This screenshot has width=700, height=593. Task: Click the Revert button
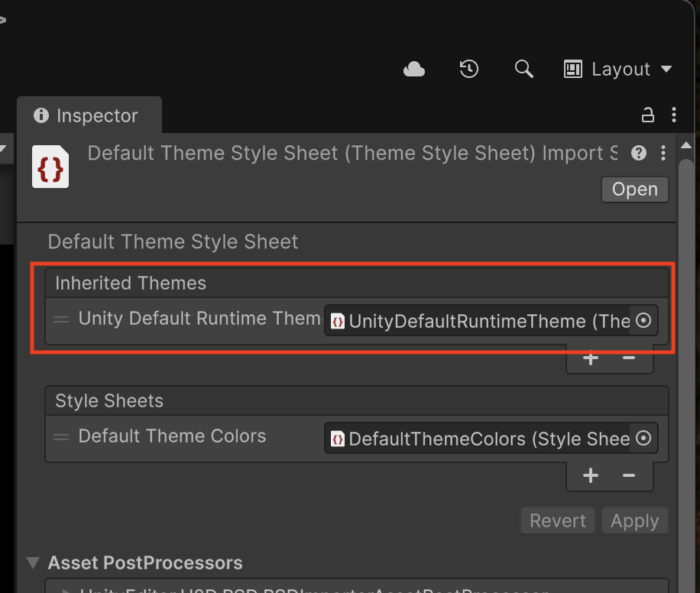(558, 521)
